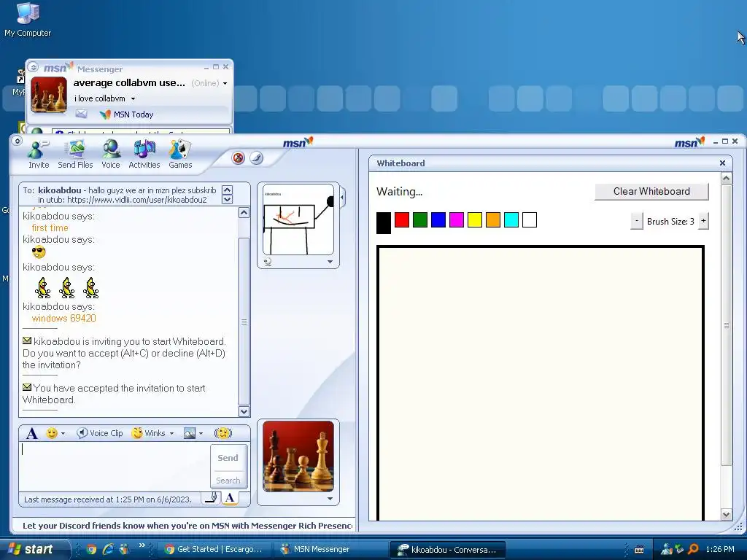The width and height of the screenshot is (747, 560).
Task: Click the Send Files toolbar icon
Action: (x=75, y=155)
